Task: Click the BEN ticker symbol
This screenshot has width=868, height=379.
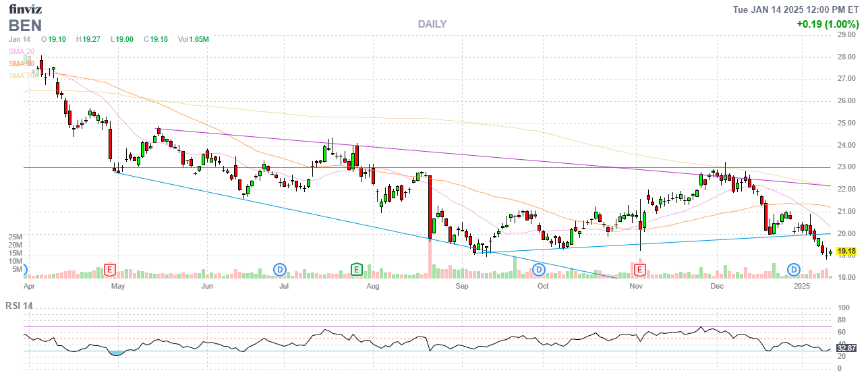Action: pyautogui.click(x=26, y=26)
